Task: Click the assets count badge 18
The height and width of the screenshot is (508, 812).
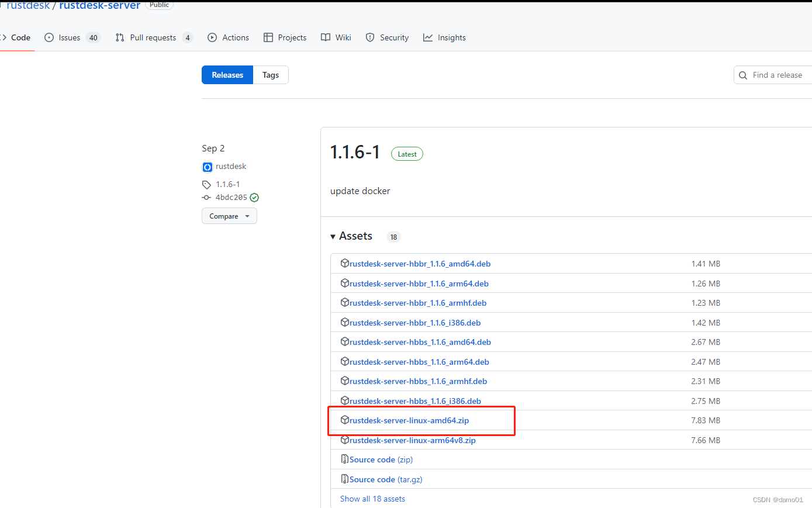Action: 393,237
